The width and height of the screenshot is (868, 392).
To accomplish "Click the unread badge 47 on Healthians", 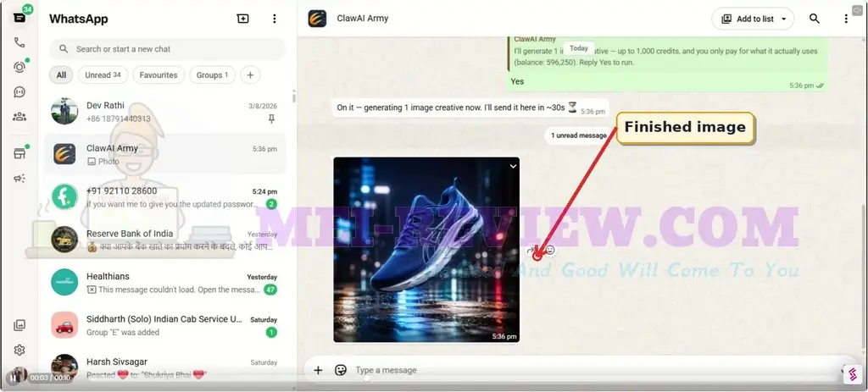I will [x=270, y=290].
